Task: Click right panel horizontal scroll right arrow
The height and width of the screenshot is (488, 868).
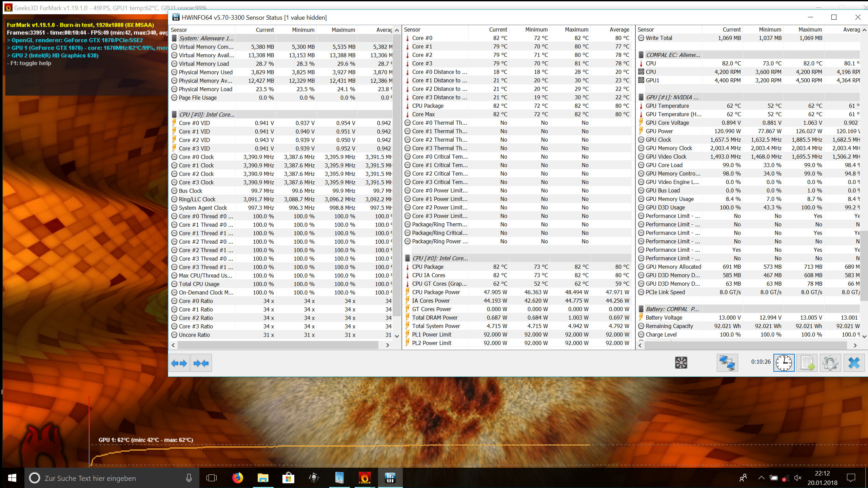Action: click(x=855, y=345)
